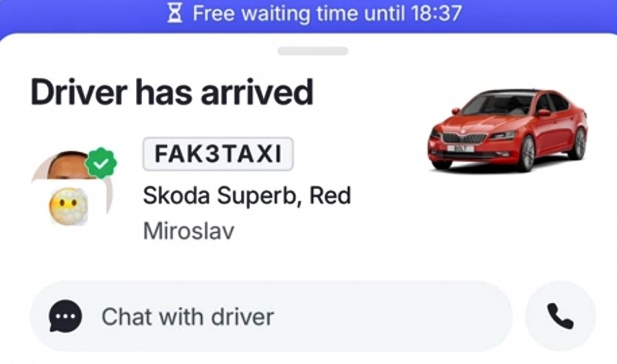Tap the windshield of the pictured Skoda
617x364 pixels.
click(x=497, y=105)
